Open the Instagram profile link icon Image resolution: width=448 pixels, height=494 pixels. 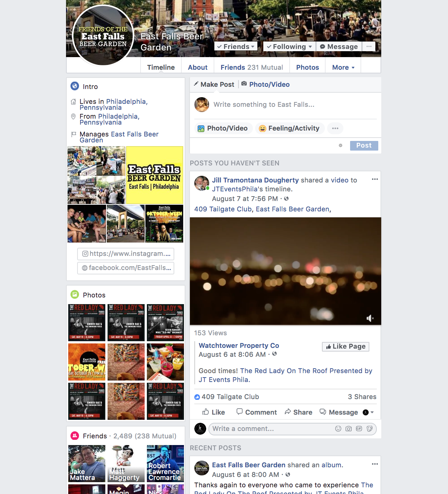[x=85, y=254]
